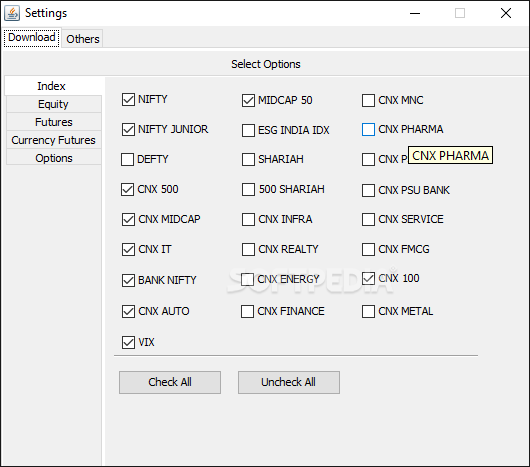The width and height of the screenshot is (530, 467).
Task: Disable the BANK NIFTY checkbox
Action: (128, 280)
